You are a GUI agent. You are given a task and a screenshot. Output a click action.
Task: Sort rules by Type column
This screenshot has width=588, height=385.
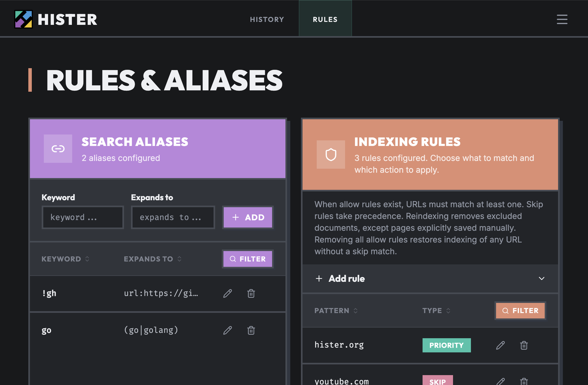pos(436,311)
